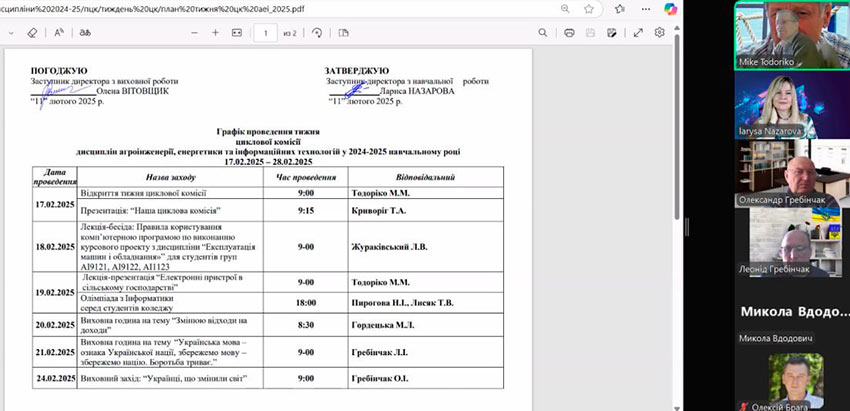This screenshot has height=411, width=850.
Task: Select Mike Todoriko's video thumbnail
Action: click(x=791, y=35)
